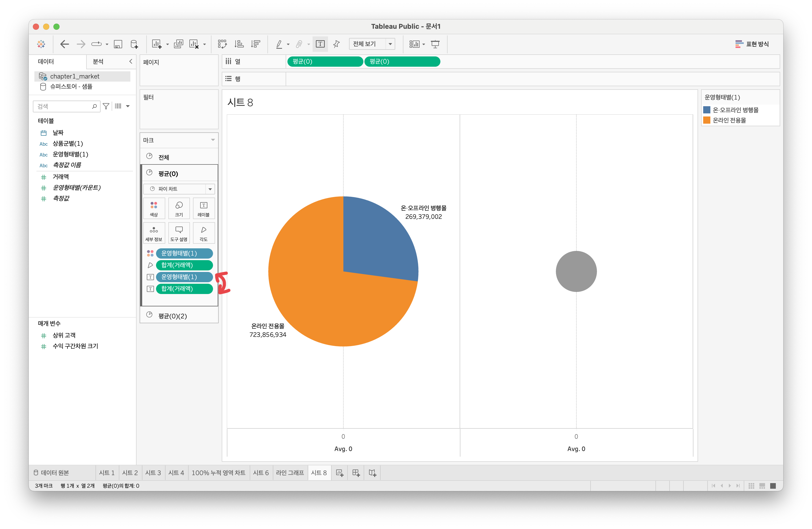Switch to the 라인 그래프 sheet tab
Image resolution: width=812 pixels, height=529 pixels.
290,473
